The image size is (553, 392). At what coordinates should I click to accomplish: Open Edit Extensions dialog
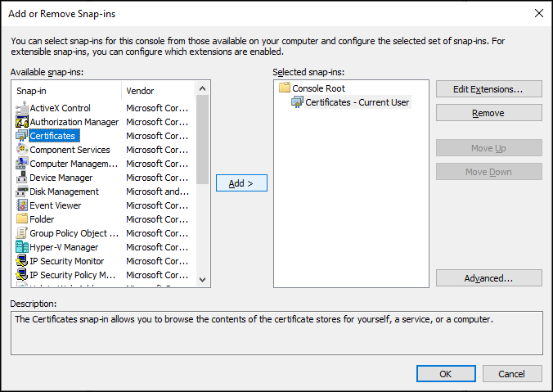[488, 88]
